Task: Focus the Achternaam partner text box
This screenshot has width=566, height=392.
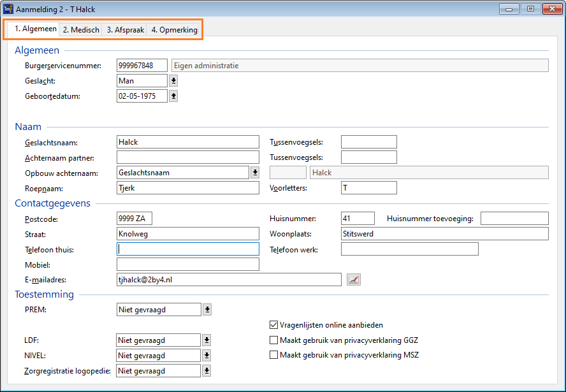Action: (188, 157)
